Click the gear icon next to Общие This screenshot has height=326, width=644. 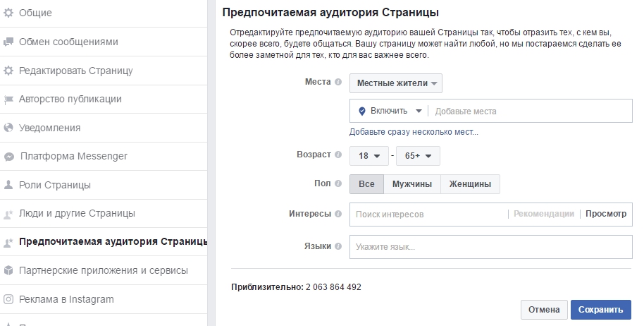click(8, 13)
